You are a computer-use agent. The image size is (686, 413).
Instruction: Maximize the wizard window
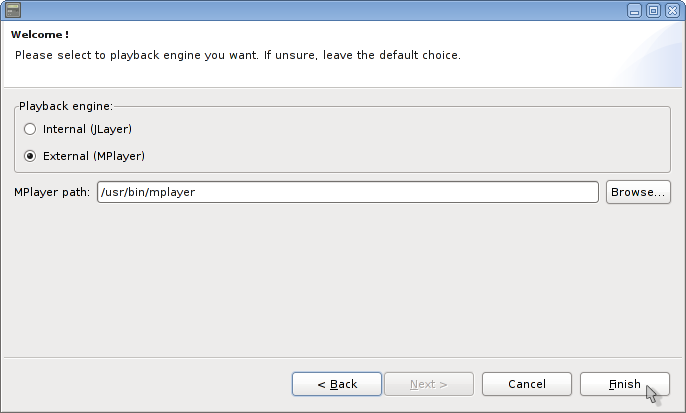coord(653,11)
